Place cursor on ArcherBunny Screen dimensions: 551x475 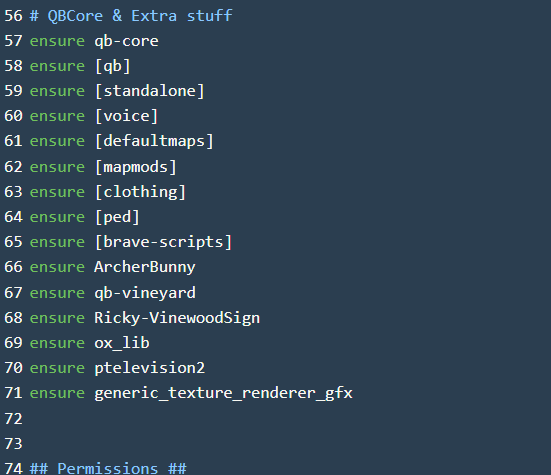[144, 267]
